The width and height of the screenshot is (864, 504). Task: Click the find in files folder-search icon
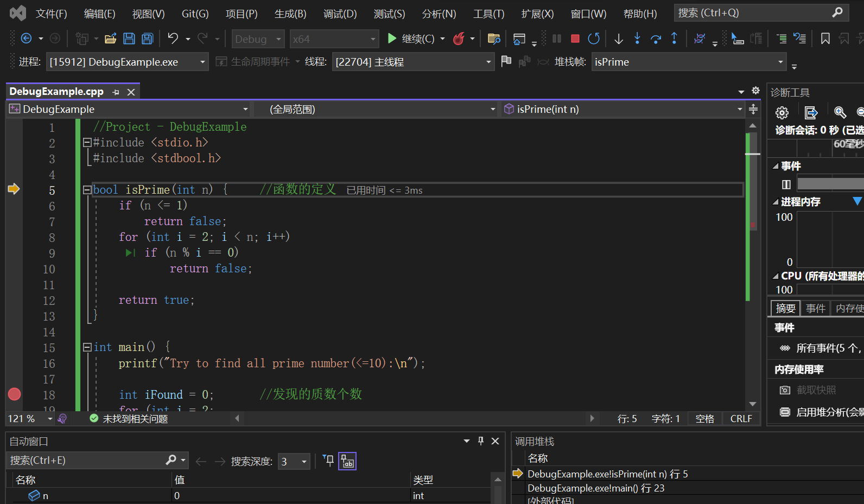coord(494,39)
